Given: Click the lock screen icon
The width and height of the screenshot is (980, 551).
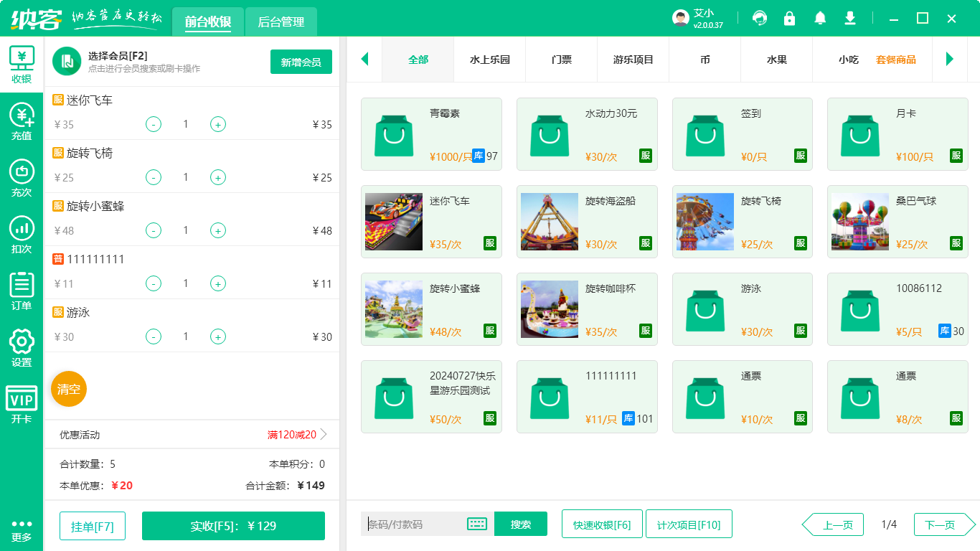Looking at the screenshot, I should pos(790,18).
